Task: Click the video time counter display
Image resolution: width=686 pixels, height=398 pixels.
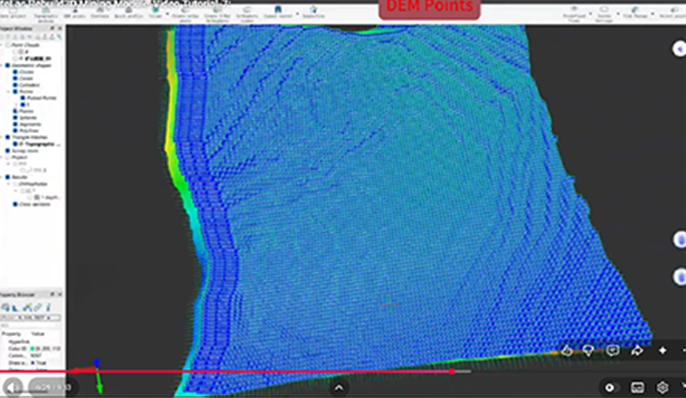Action: click(53, 388)
